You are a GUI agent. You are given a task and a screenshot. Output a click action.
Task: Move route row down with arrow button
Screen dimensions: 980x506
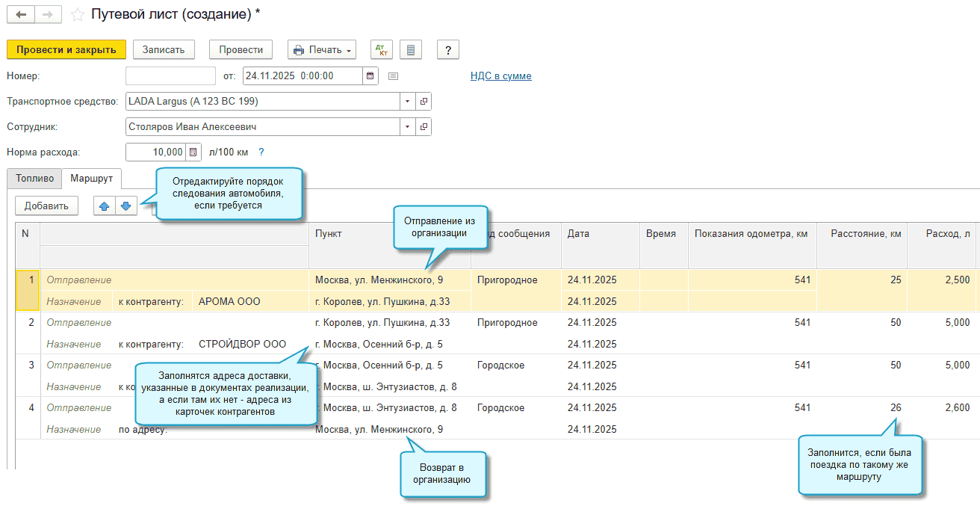(x=126, y=206)
